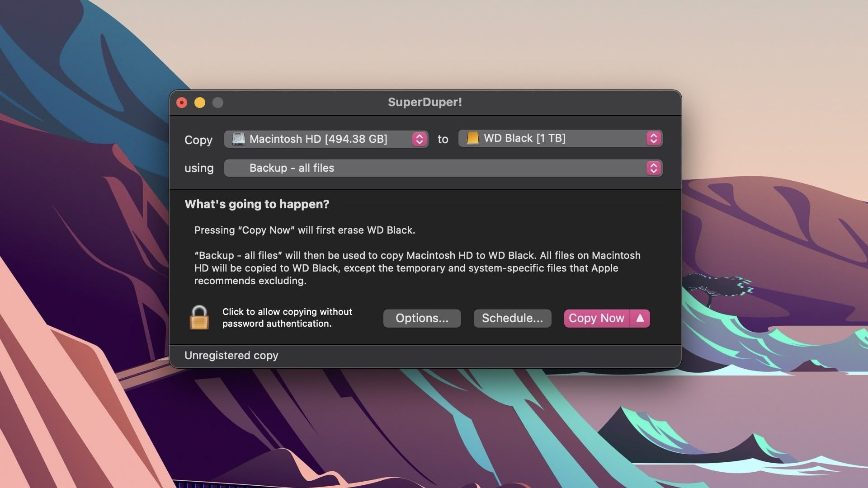Screen dimensions: 868x488
Task: Click the Copy Now button
Action: 597,318
